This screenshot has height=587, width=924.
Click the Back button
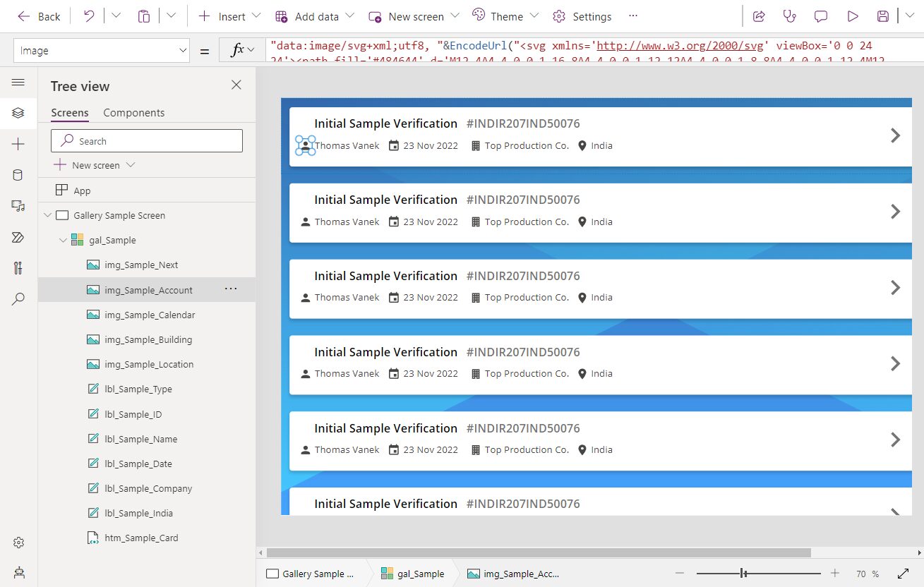(x=39, y=16)
